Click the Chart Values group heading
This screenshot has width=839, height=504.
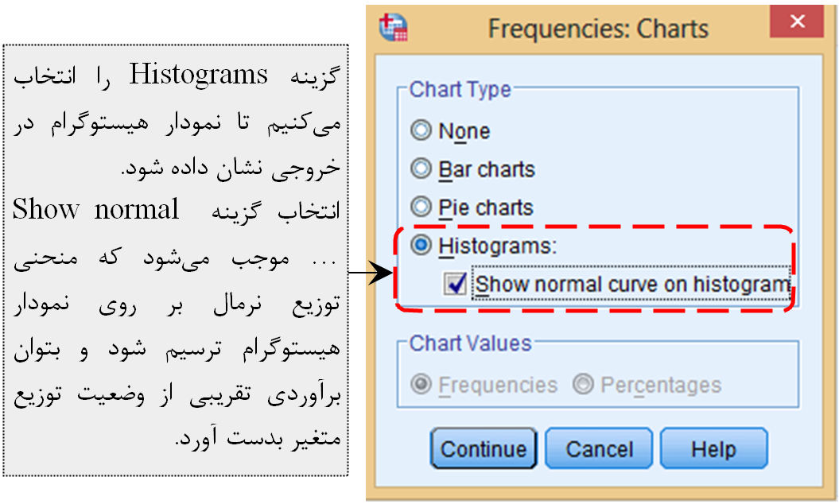click(470, 343)
